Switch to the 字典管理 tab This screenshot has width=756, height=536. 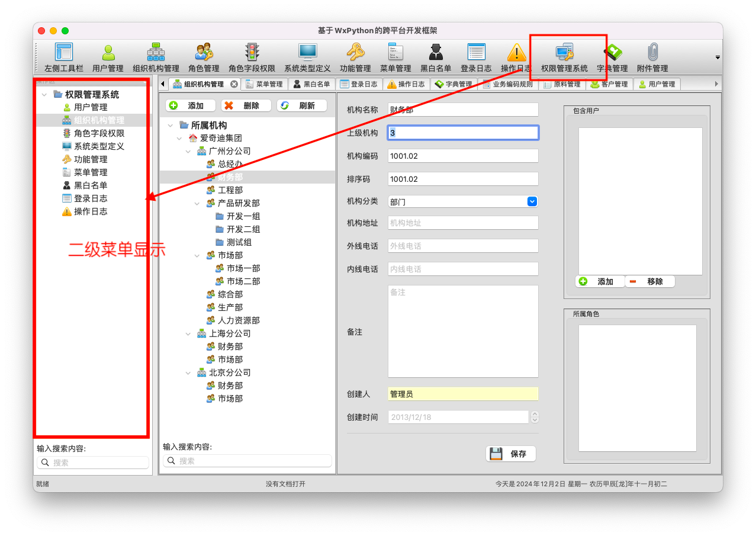(453, 84)
